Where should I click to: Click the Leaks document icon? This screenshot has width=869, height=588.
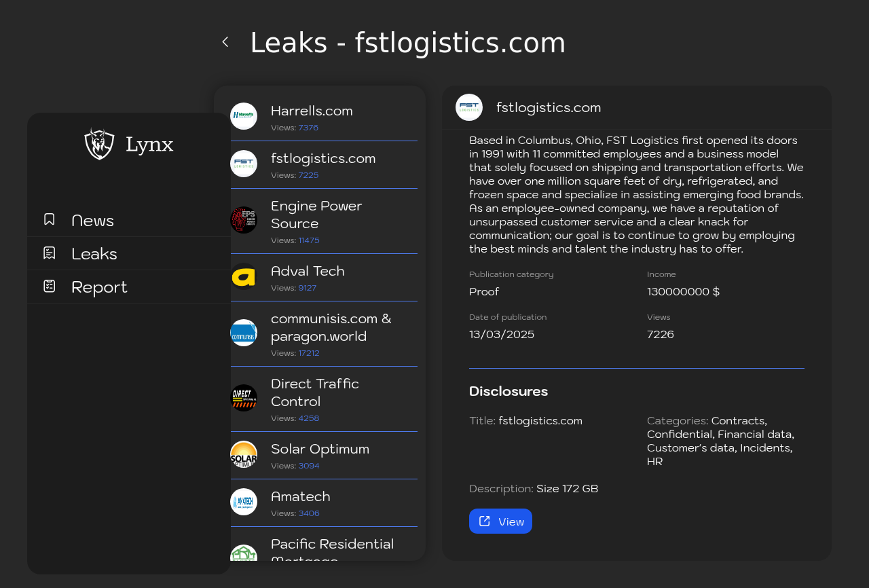(50, 253)
